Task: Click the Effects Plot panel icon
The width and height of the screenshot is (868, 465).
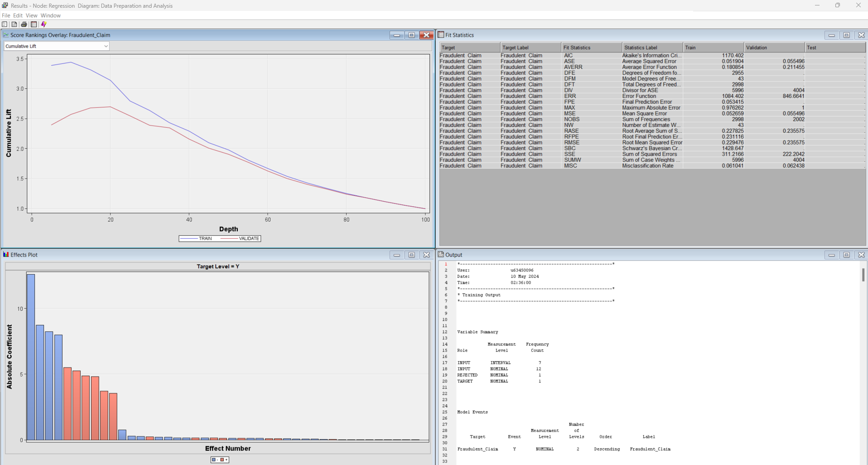Action: coord(7,255)
